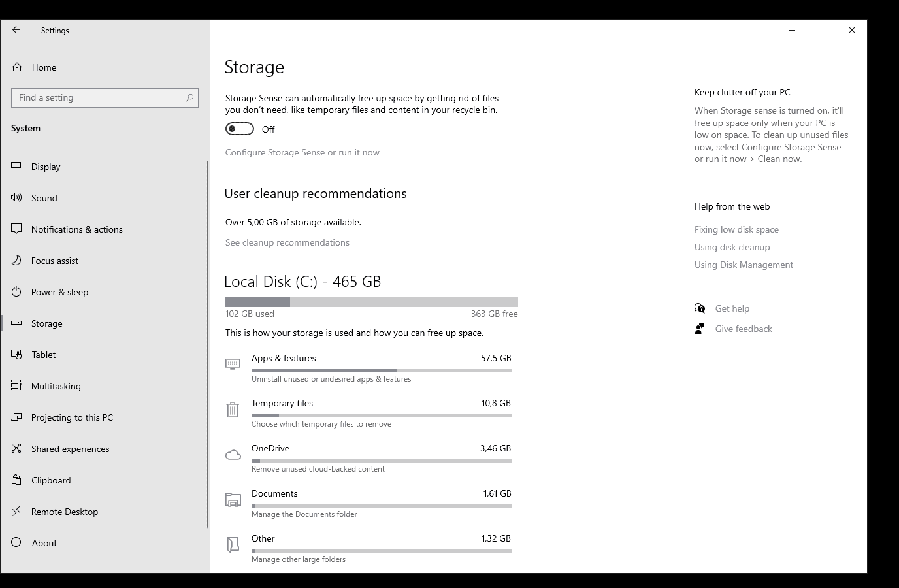Click the search magnifier icon
This screenshot has width=899, height=588.
pyautogui.click(x=189, y=98)
